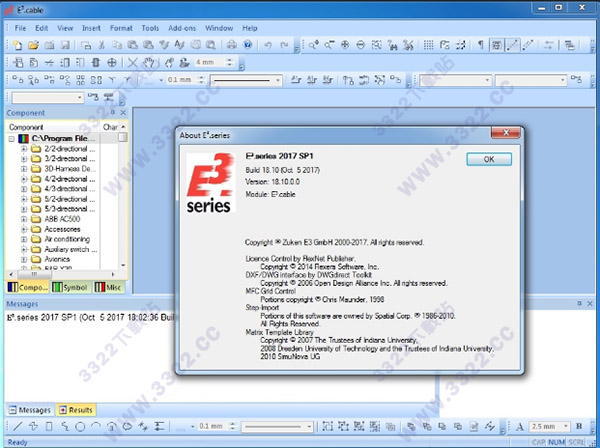The height and width of the screenshot is (448, 600).
Task: Click the Print preview magnifier icon
Action: pyautogui.click(x=211, y=45)
